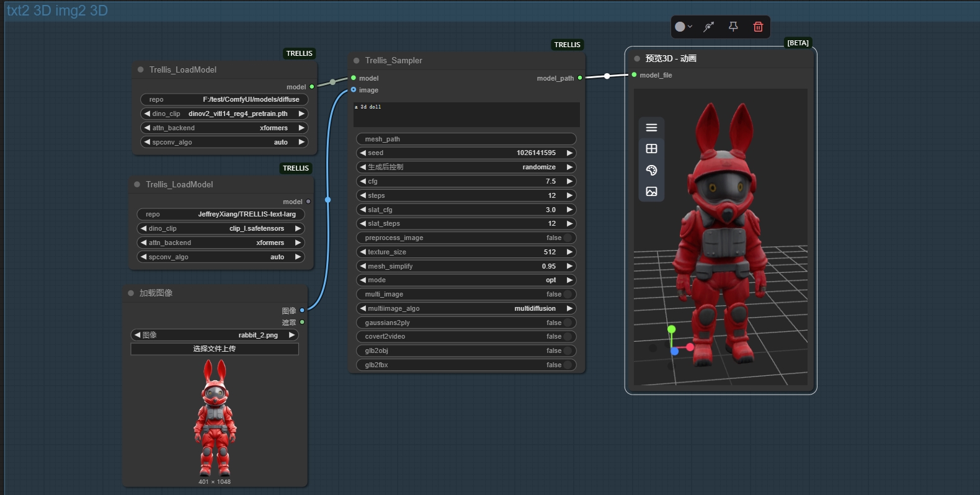Click the rabbit image thumbnail preview
Image resolution: width=980 pixels, height=495 pixels.
pos(215,417)
